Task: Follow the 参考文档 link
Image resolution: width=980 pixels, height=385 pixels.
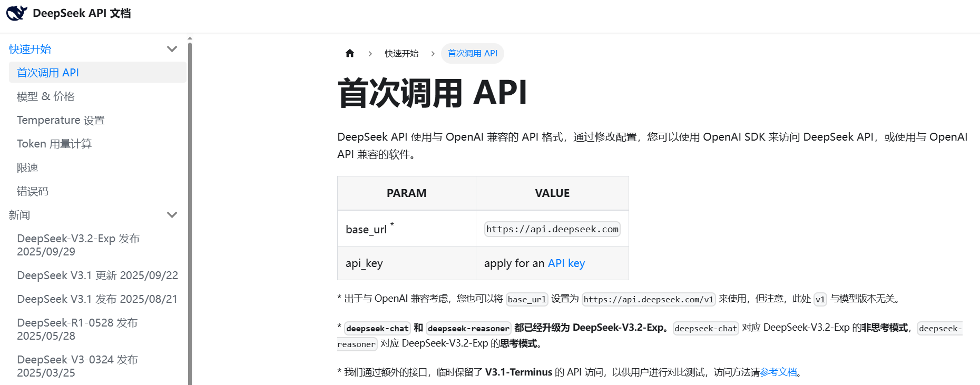Action: pos(778,372)
